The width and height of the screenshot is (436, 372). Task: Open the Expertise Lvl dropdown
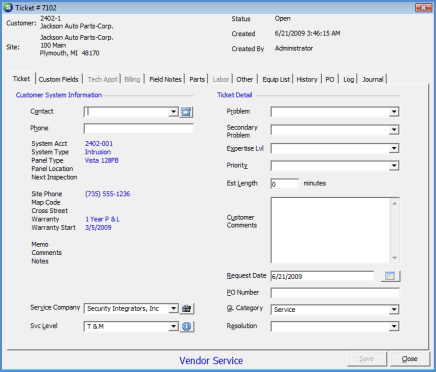394,148
